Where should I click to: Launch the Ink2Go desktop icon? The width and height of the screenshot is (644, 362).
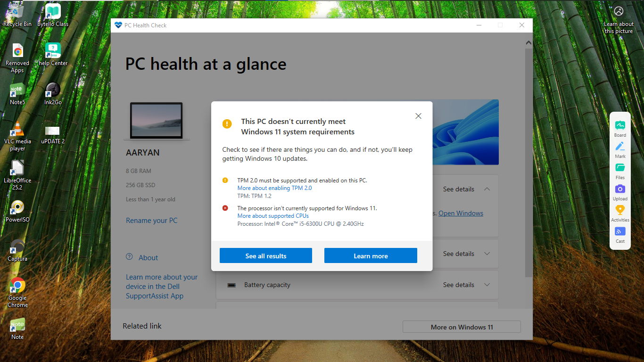tap(53, 94)
